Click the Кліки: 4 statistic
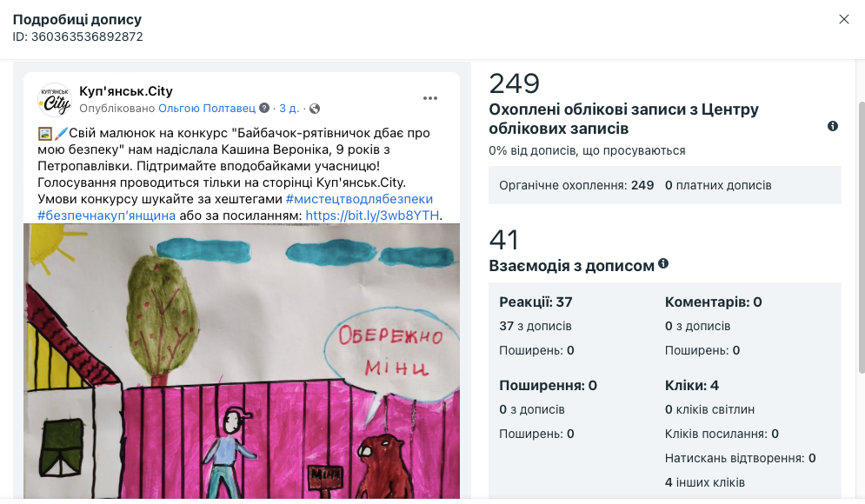The image size is (865, 504). (x=692, y=386)
